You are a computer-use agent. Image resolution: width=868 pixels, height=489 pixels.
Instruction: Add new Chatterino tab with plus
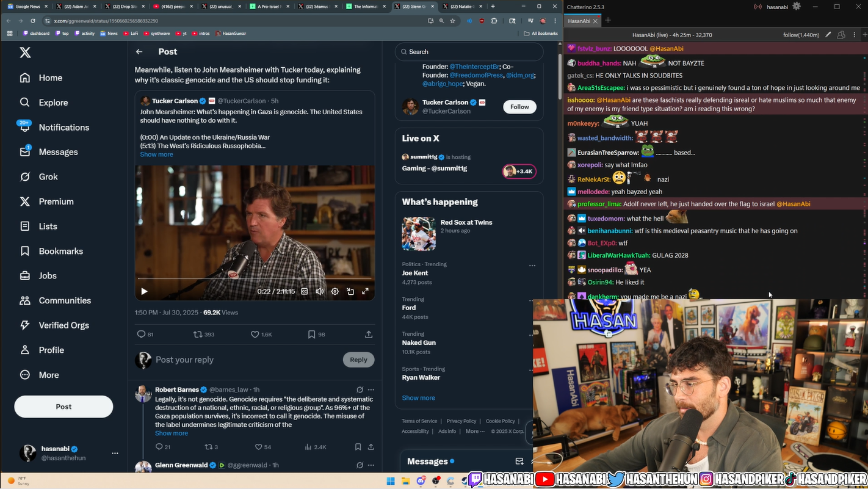608,21
